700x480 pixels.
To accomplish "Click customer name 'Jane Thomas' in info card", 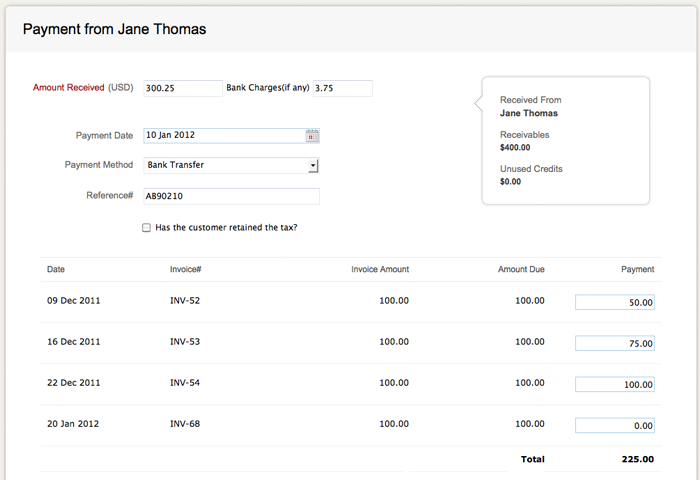I will (x=529, y=113).
